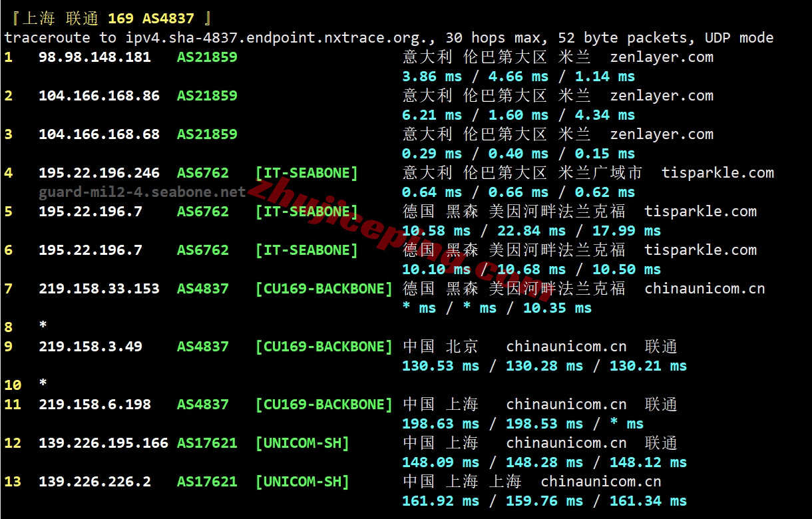Select hop 9 IP 219.158.3.49
Viewport: 812px width, 519px height.
pyautogui.click(x=91, y=347)
